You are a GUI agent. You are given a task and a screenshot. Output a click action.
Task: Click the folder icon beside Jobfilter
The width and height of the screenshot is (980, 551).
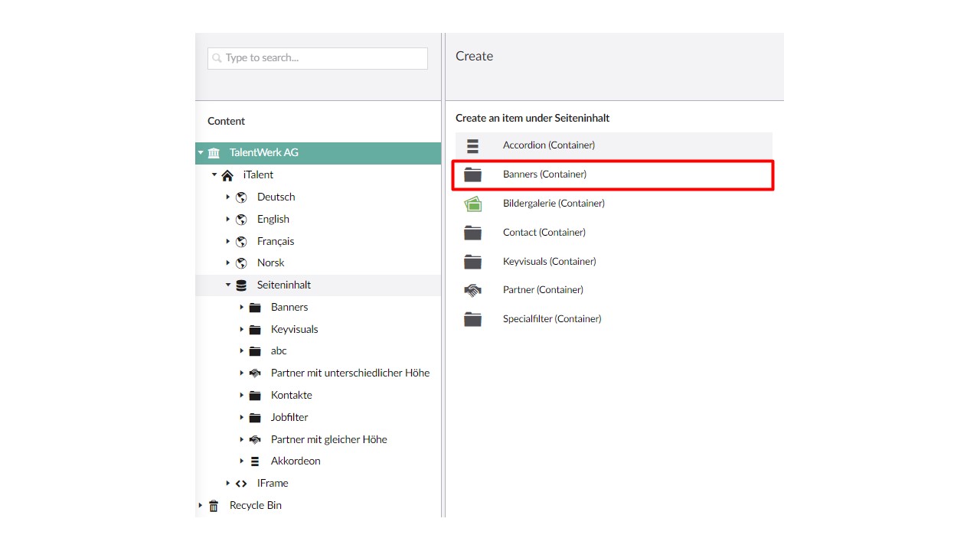(255, 418)
